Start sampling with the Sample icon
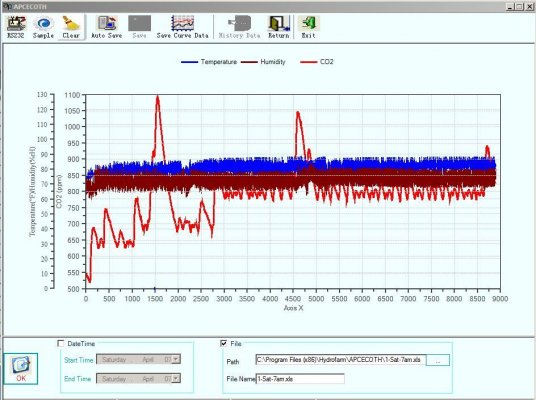 (43, 27)
